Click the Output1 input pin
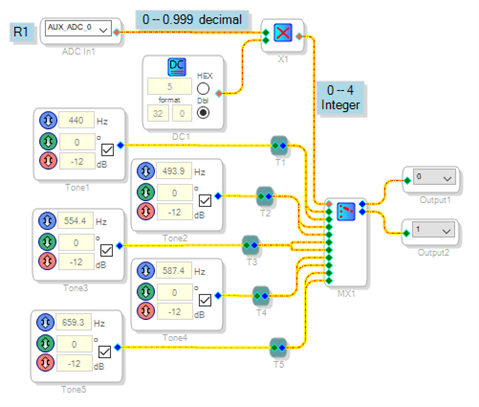The height and width of the screenshot is (407, 479). tap(407, 181)
